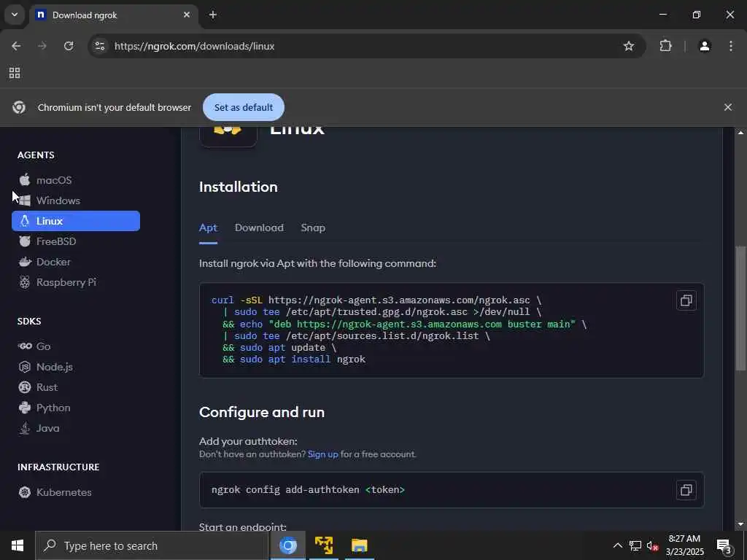Toggle the muted volume tray icon
The width and height of the screenshot is (747, 560).
coord(652,545)
